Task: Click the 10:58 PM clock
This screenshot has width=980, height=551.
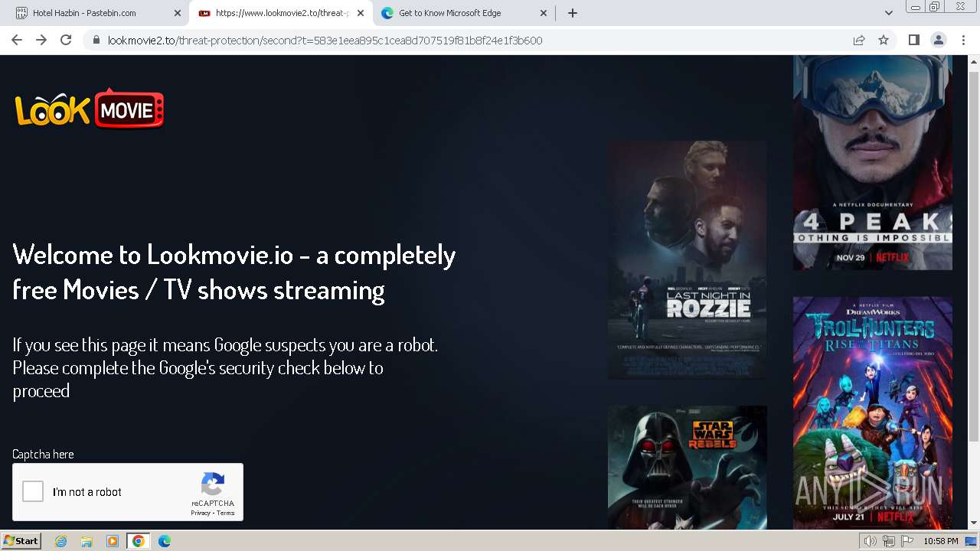Action: click(941, 541)
